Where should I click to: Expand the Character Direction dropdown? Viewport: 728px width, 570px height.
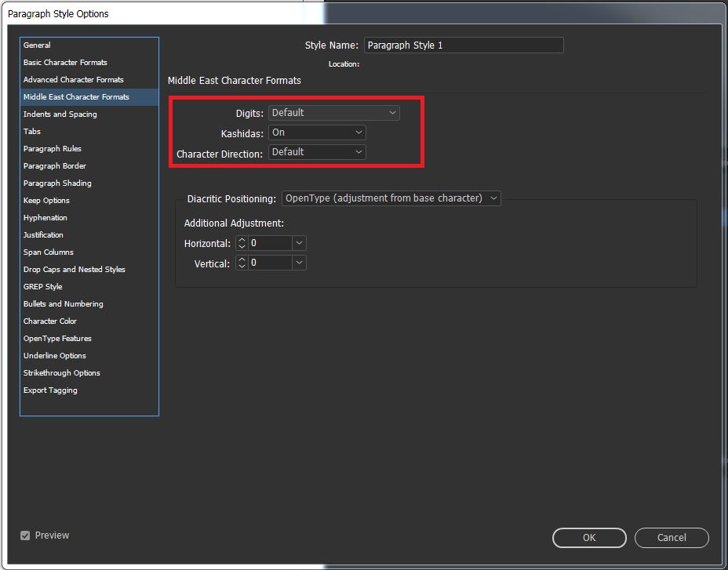click(x=317, y=152)
